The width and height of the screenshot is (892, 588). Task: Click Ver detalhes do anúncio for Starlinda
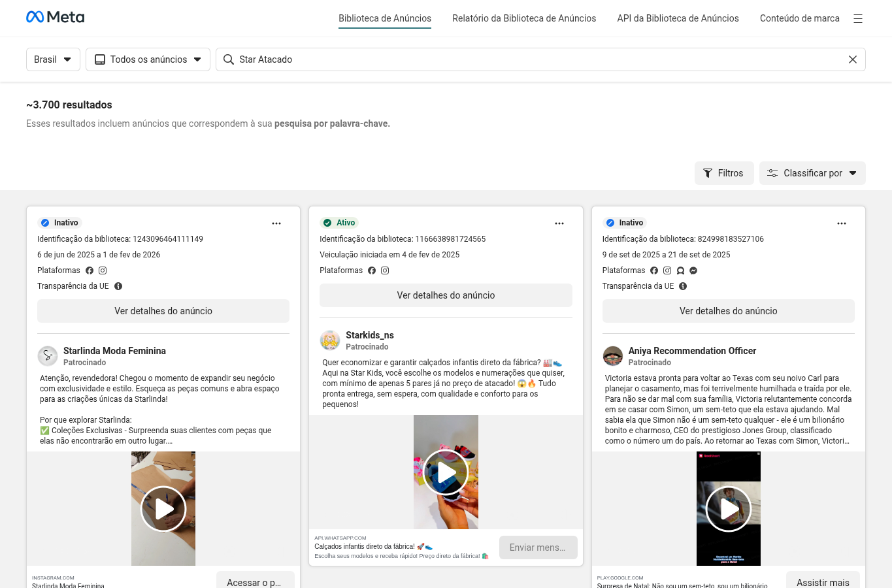(163, 311)
